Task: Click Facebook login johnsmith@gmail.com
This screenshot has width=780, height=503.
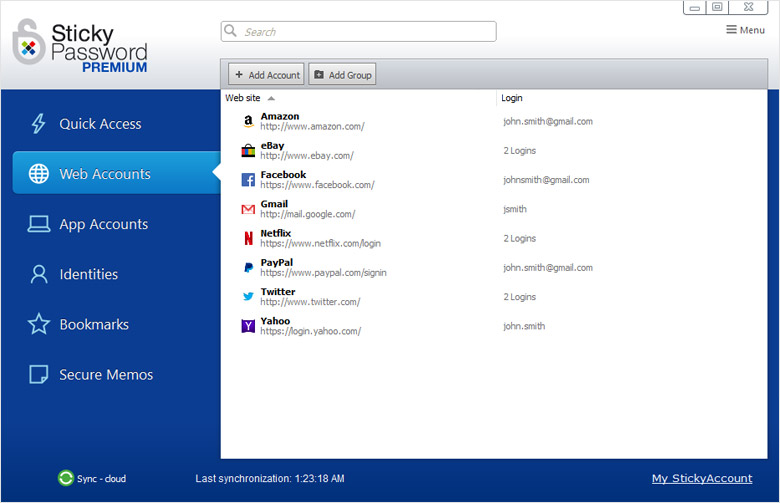Action: click(x=546, y=180)
